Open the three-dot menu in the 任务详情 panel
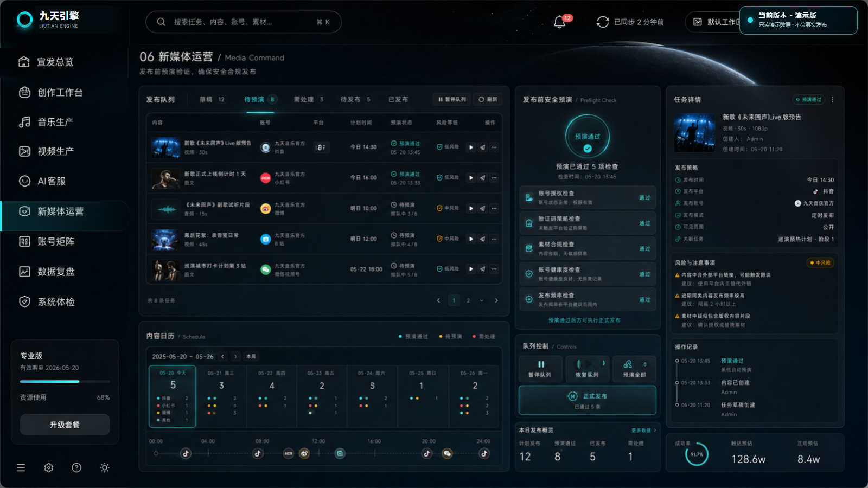The height and width of the screenshot is (488, 868). point(833,100)
